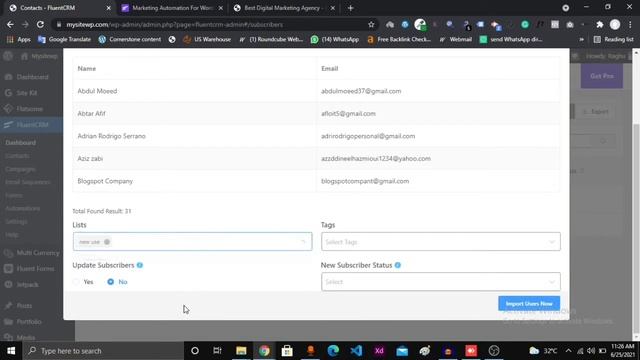Open Fluent Forms sidebar item
The image size is (640, 360).
(35, 269)
